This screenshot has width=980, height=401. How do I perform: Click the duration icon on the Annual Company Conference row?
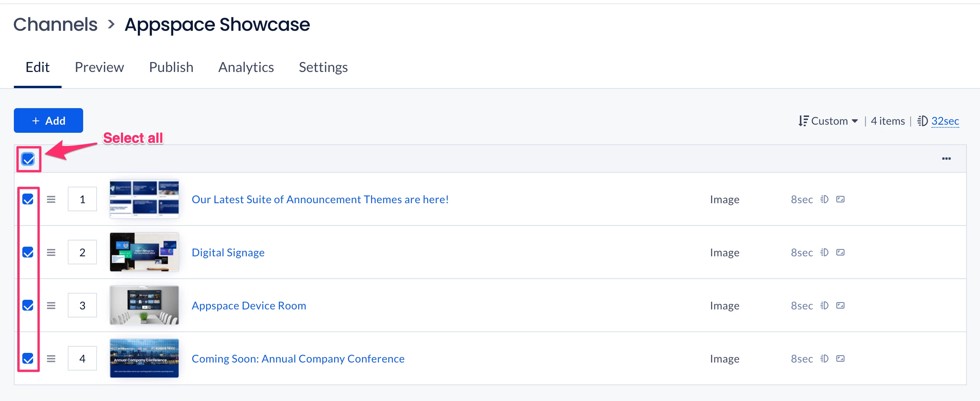coord(824,359)
